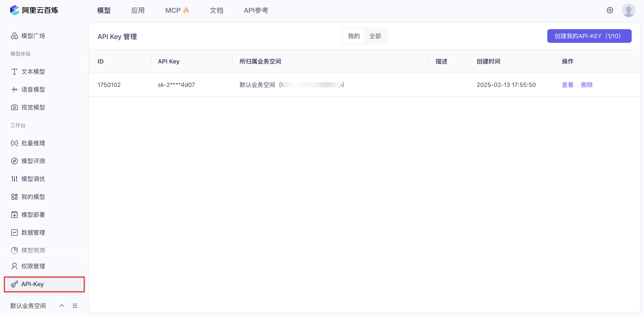Select 文本模型 in the sidebar
This screenshot has width=644, height=316.
point(33,72)
